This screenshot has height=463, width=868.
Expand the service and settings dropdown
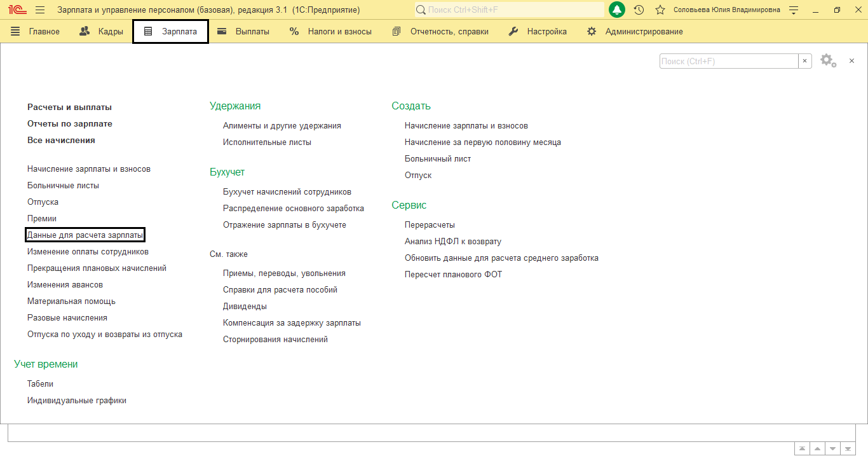[x=793, y=10]
